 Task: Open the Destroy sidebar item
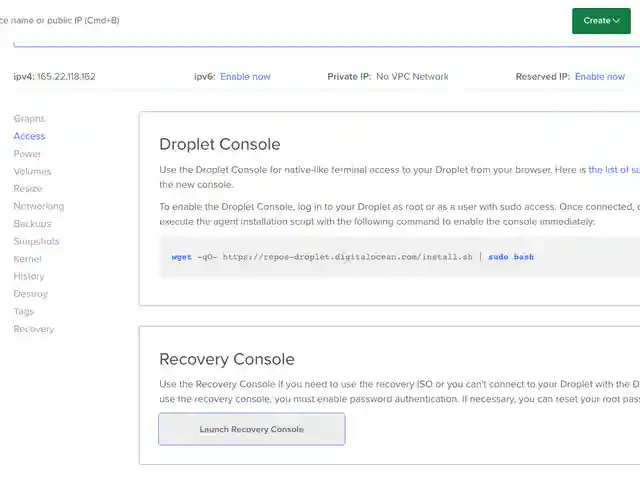(31, 294)
